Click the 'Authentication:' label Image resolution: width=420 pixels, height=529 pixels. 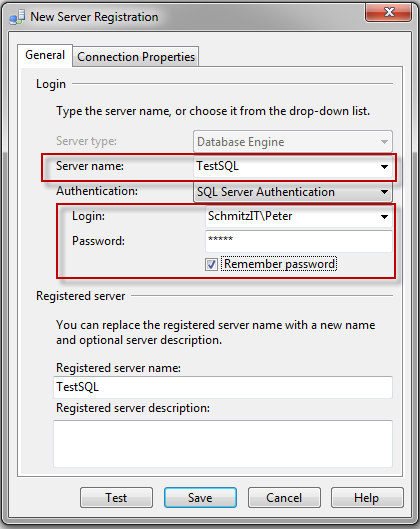coord(97,191)
